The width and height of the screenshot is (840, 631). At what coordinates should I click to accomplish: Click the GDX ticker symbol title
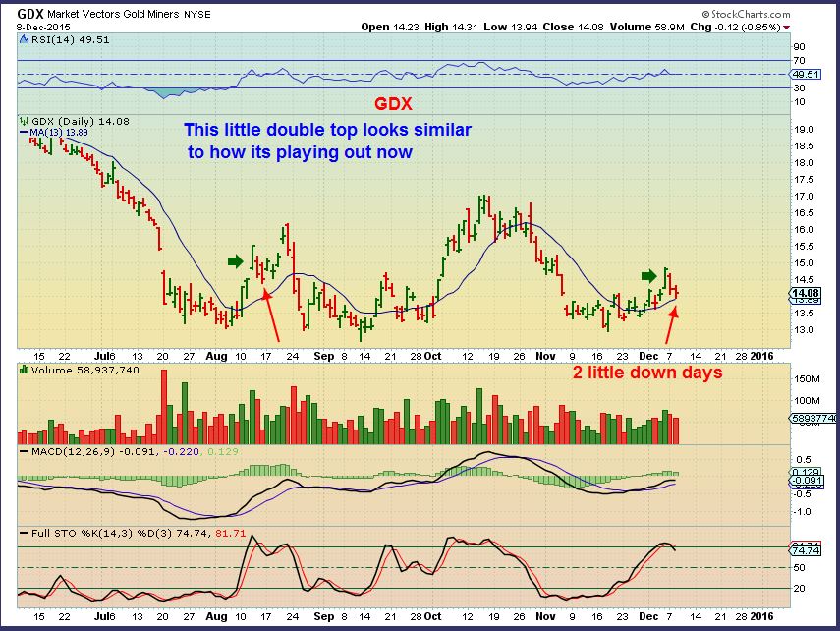pos(30,14)
